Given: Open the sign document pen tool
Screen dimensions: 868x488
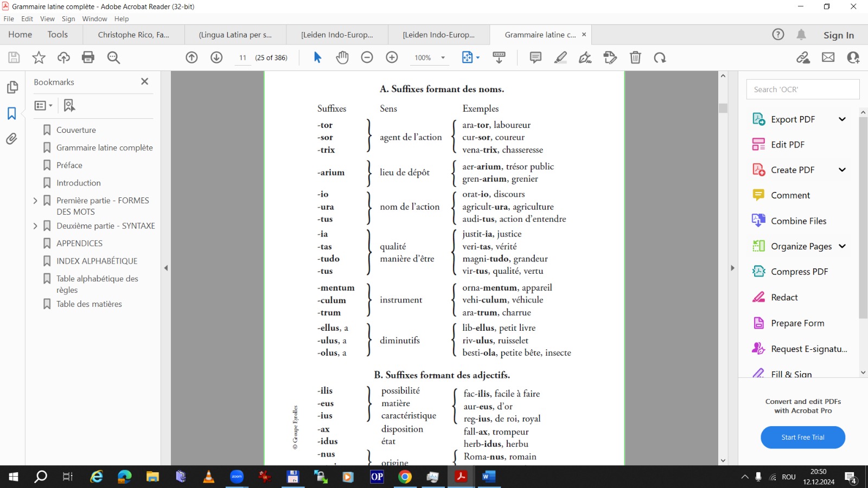Looking at the screenshot, I should (585, 57).
